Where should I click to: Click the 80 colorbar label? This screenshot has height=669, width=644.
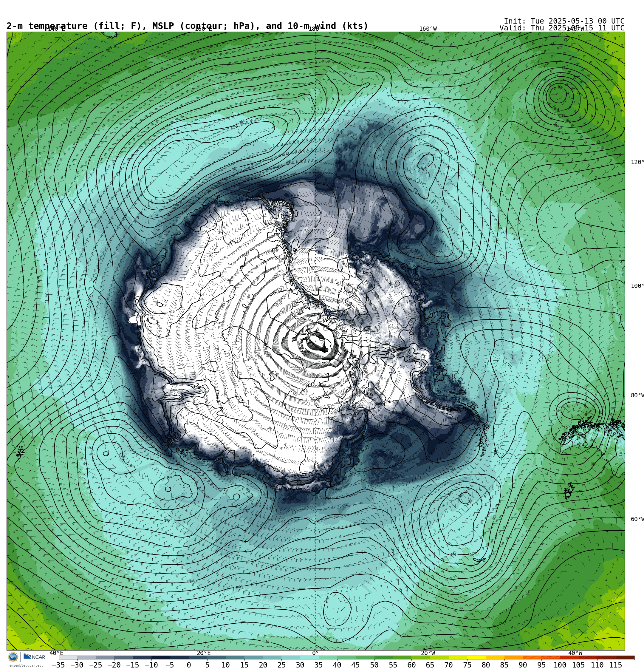486,665
